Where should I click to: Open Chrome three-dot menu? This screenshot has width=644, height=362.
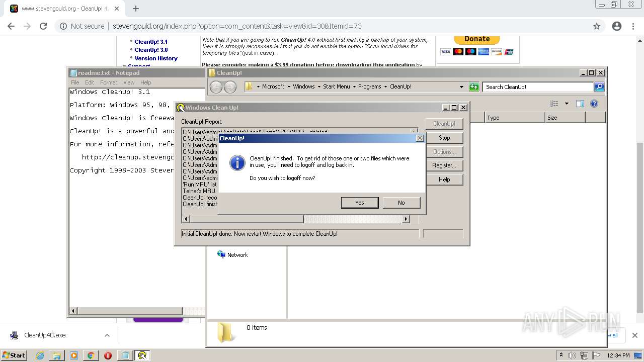pos(633,26)
